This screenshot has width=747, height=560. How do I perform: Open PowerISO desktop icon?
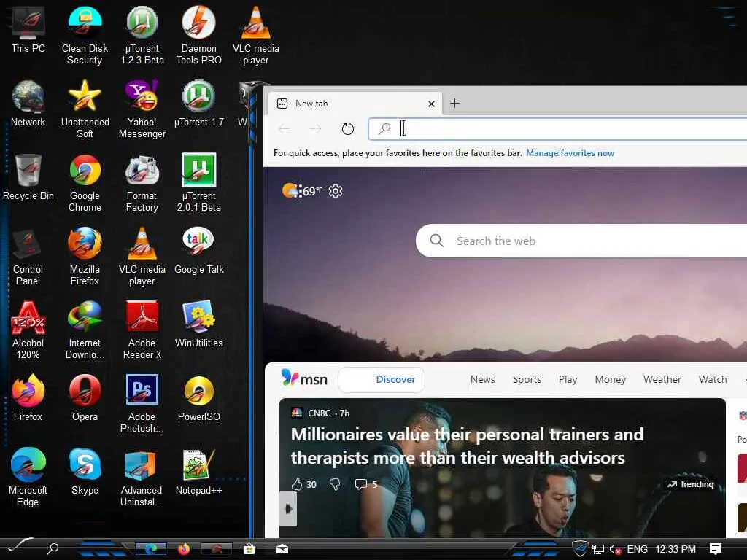198,398
